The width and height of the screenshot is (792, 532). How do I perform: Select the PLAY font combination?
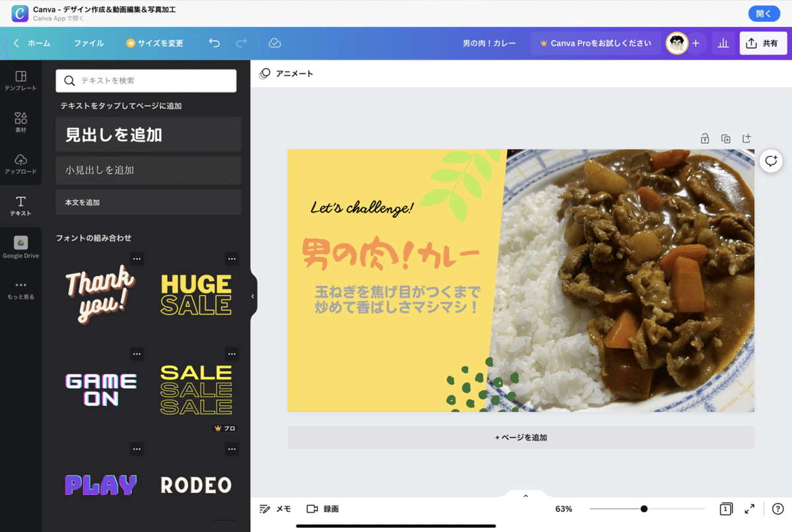point(101,484)
